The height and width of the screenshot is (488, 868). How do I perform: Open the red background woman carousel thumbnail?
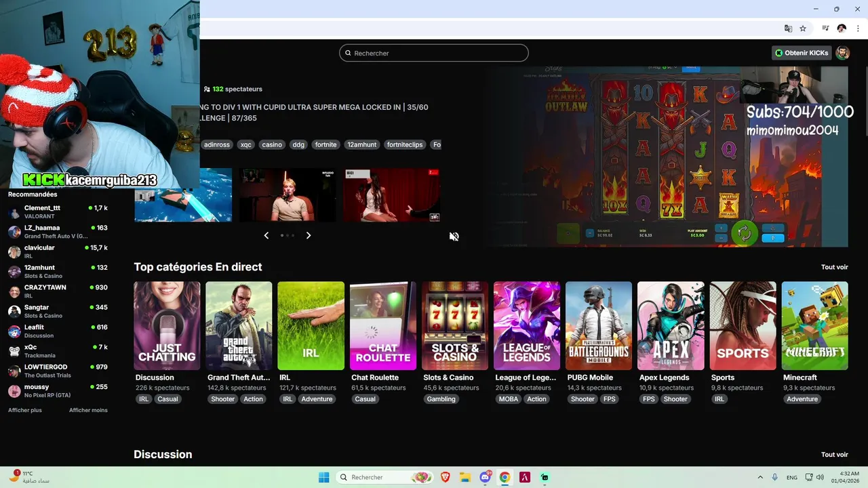pyautogui.click(x=391, y=195)
